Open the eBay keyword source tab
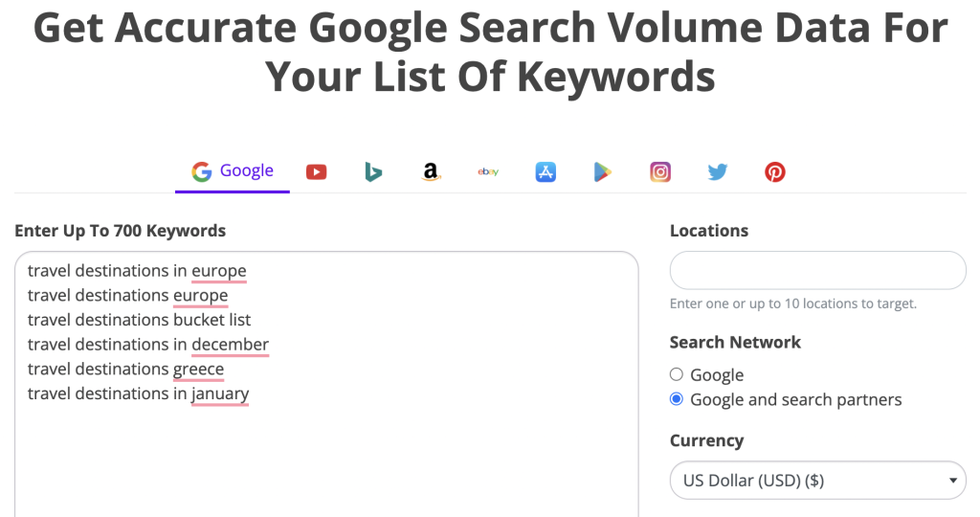The image size is (980, 517). (488, 172)
